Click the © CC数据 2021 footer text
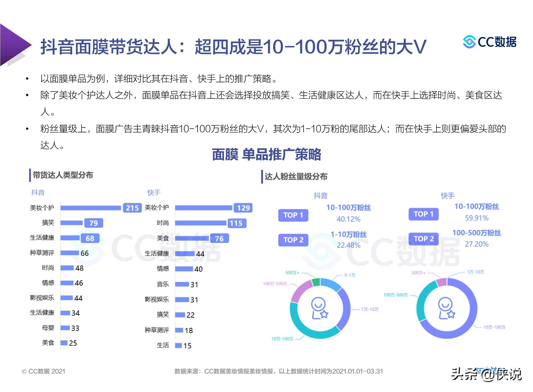Viewport: 533px width, 392px height. [x=43, y=371]
